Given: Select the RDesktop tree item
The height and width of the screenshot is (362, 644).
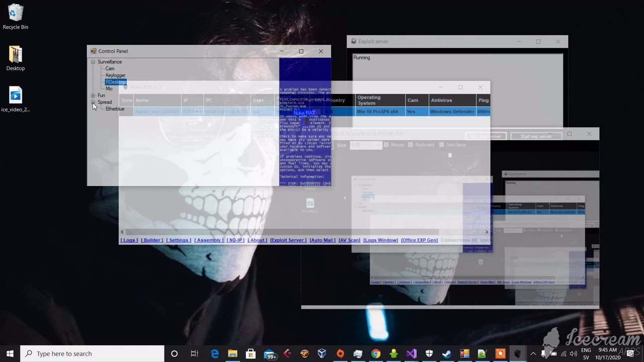Looking at the screenshot, I should (x=115, y=82).
